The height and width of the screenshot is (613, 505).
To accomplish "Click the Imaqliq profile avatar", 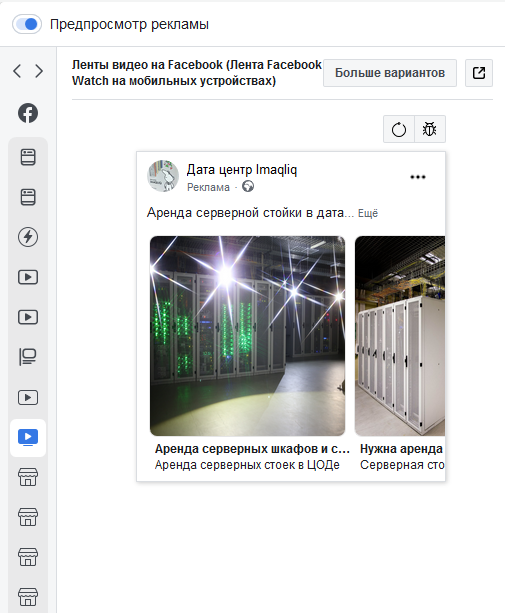I will pyautogui.click(x=163, y=176).
